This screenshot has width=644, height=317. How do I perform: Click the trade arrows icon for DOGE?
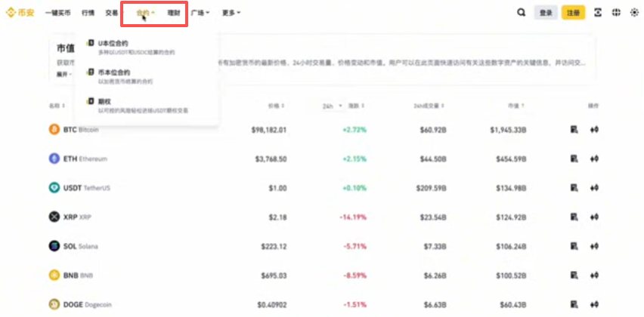coord(594,304)
